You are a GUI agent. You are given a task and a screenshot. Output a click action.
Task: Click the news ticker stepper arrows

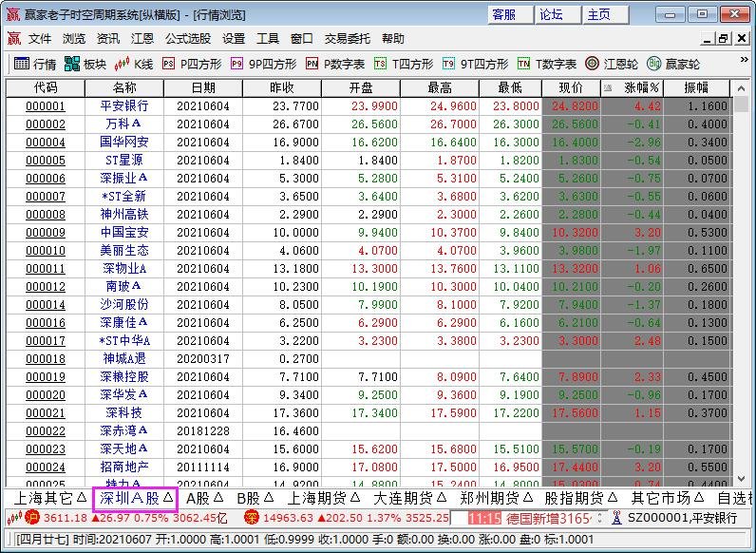tap(600, 518)
